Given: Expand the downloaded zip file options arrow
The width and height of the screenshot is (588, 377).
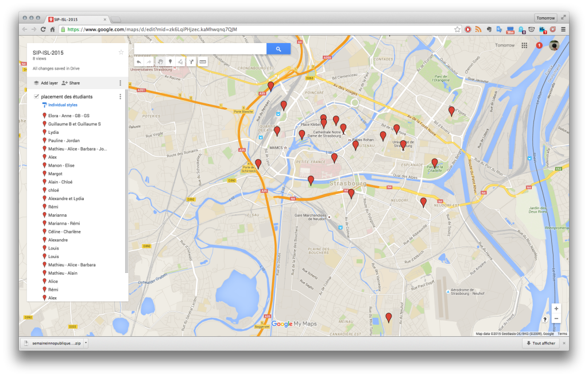Looking at the screenshot, I should [86, 343].
